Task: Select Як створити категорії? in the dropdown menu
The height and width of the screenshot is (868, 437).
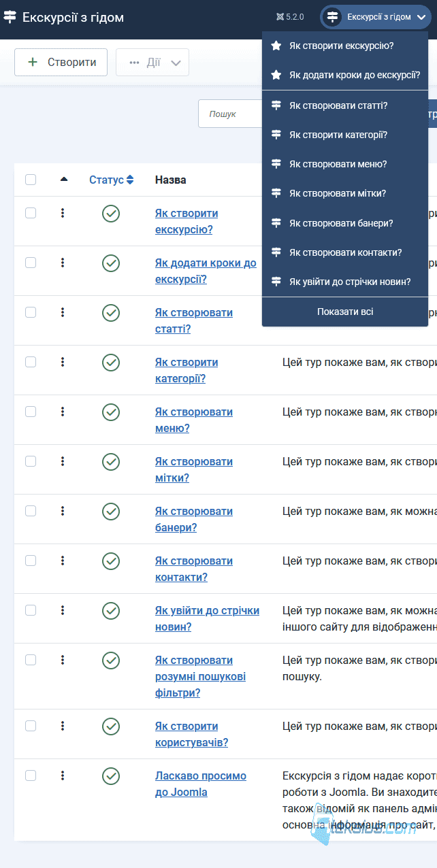Action: pos(345,135)
